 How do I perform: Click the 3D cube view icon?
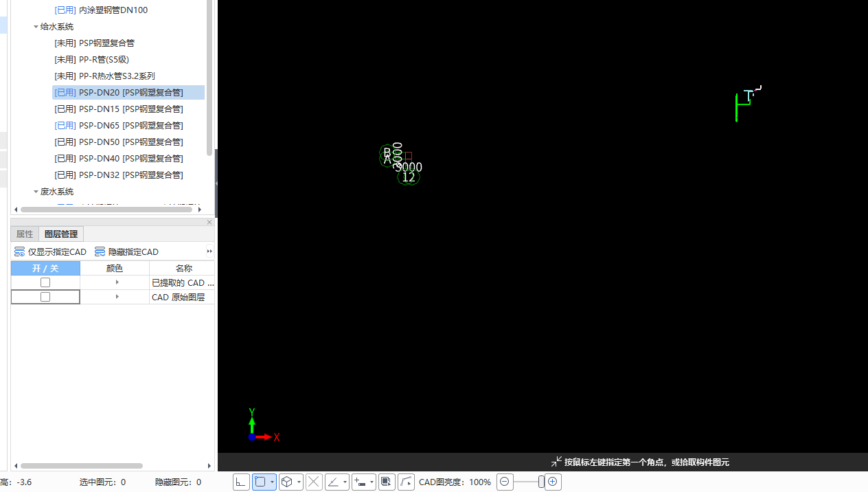[x=287, y=482]
